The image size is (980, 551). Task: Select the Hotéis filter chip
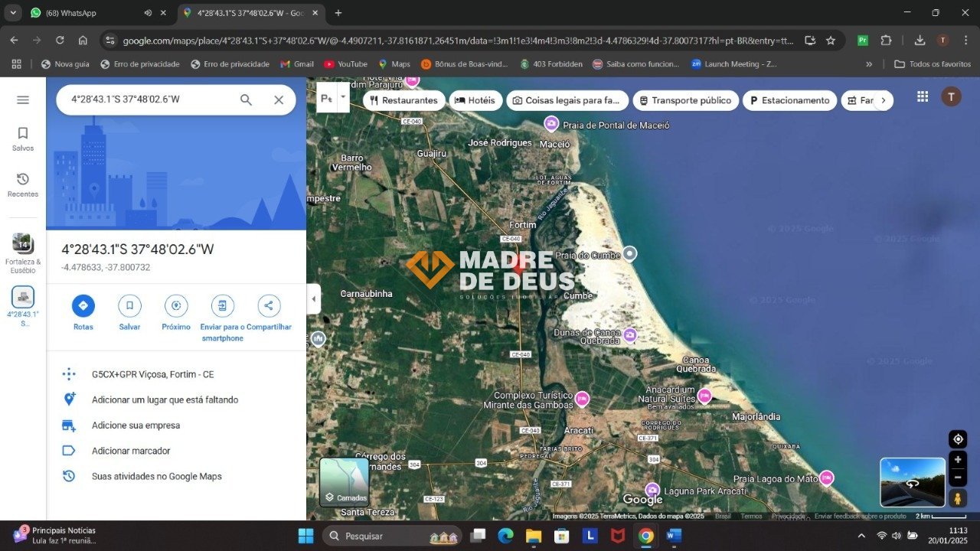(x=475, y=100)
